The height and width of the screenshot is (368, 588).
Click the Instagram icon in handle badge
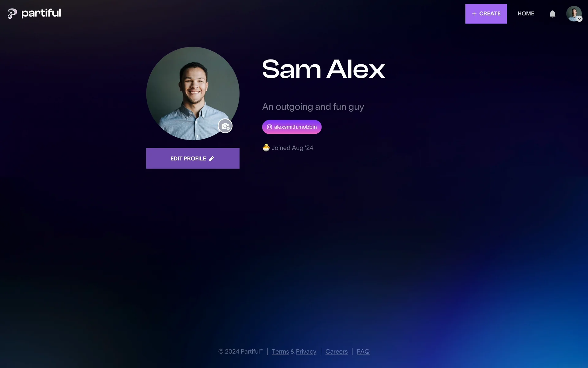(269, 127)
